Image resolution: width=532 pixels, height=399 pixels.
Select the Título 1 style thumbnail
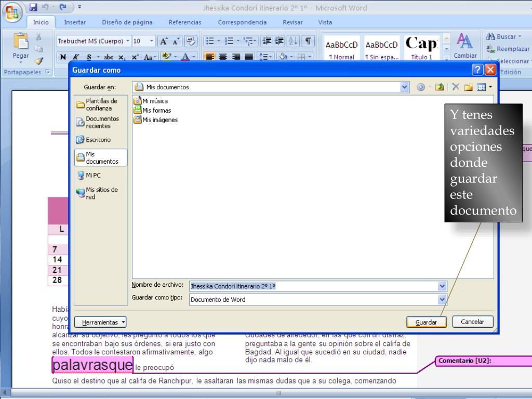pos(422,48)
